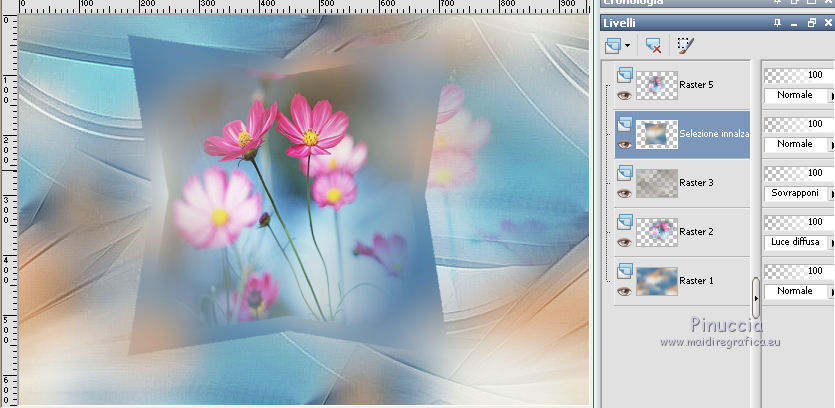Open blend mode dropdown for Raster 5
The image size is (835, 408).
point(799,95)
